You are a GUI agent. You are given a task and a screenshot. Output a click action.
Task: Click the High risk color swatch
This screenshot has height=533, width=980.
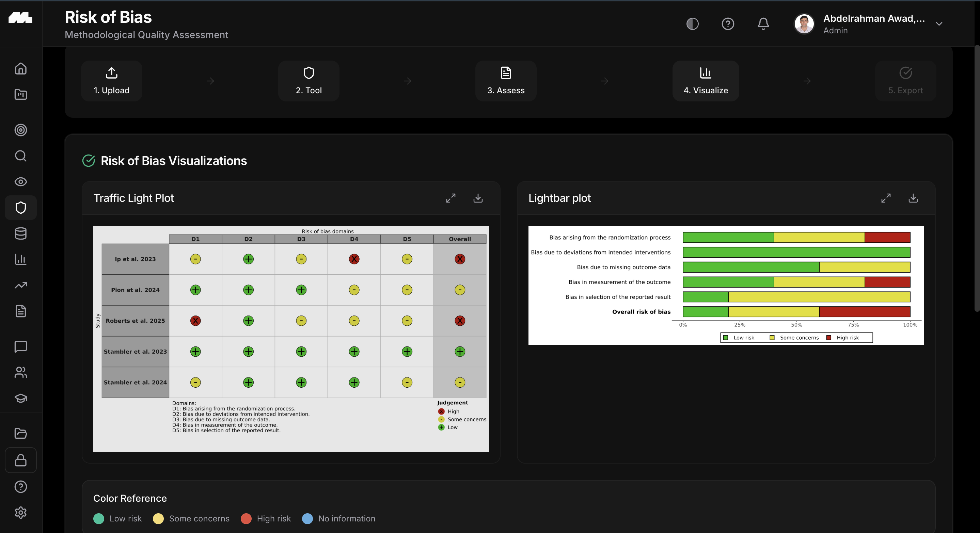246,519
